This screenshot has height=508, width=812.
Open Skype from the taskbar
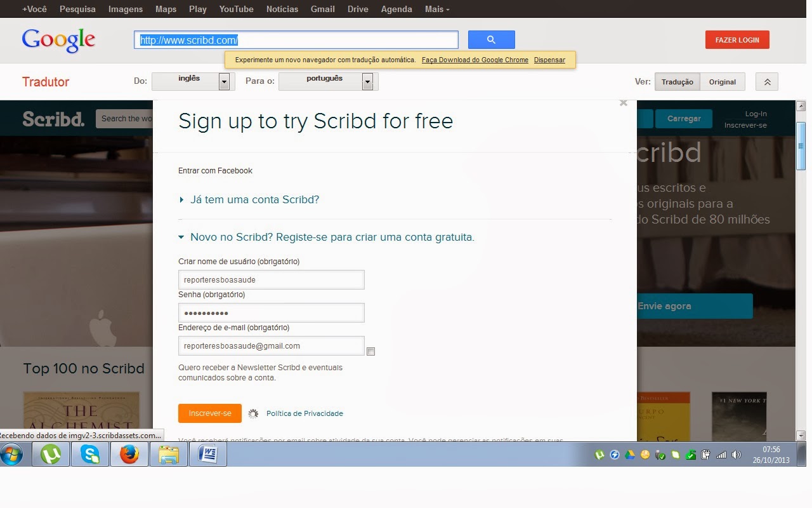click(x=90, y=455)
